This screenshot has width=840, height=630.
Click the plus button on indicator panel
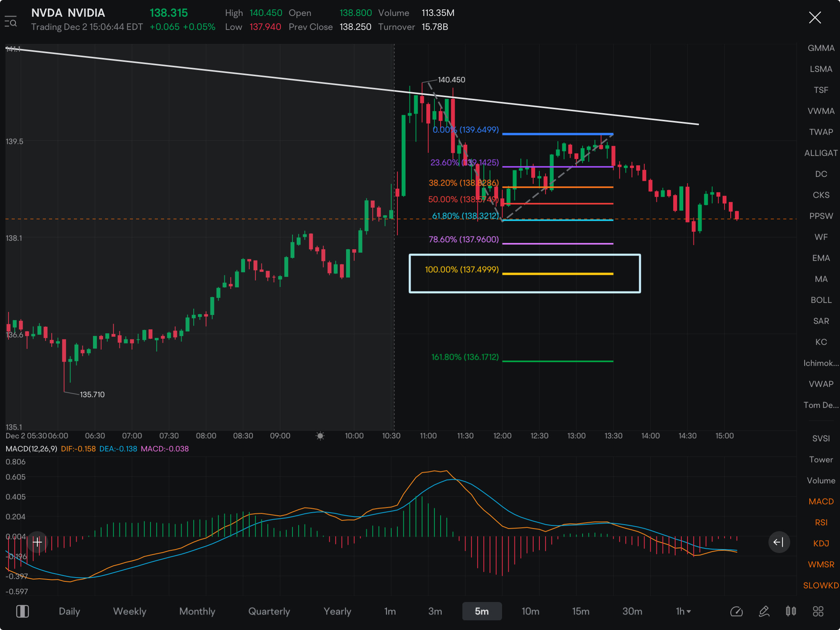(x=37, y=542)
